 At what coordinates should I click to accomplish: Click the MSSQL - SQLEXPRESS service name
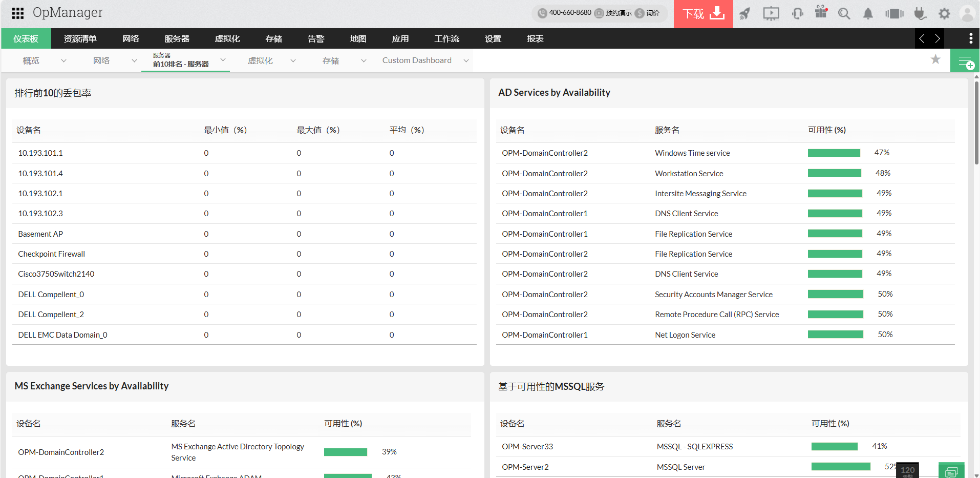(695, 447)
